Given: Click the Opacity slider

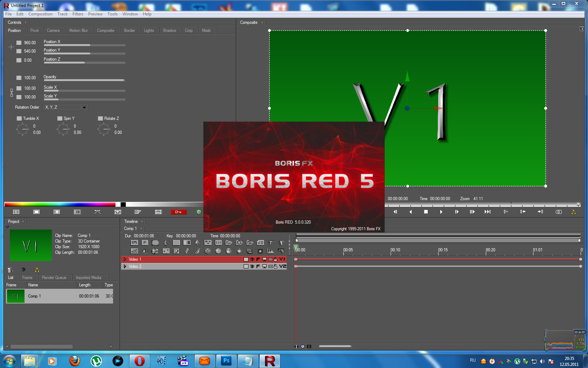Looking at the screenshot, I should (84, 80).
